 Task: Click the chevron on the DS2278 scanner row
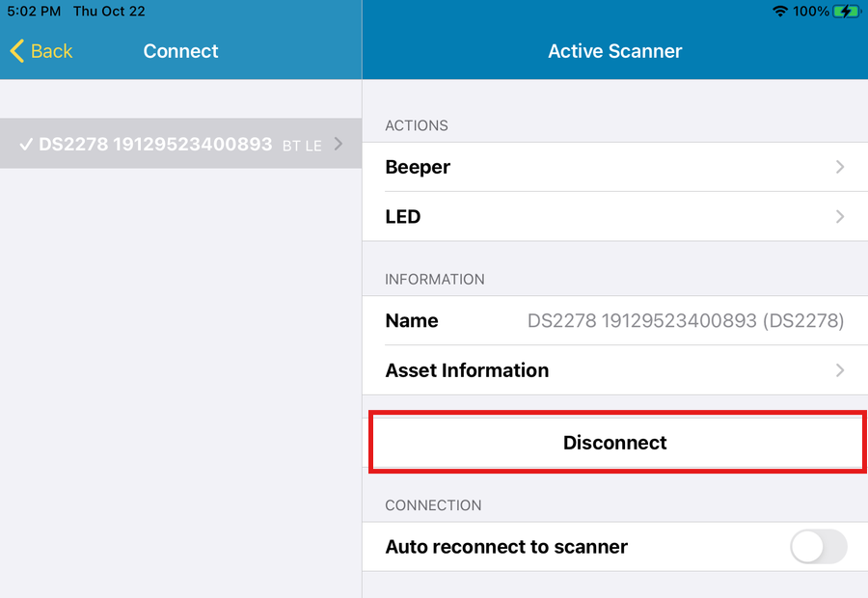click(x=338, y=145)
